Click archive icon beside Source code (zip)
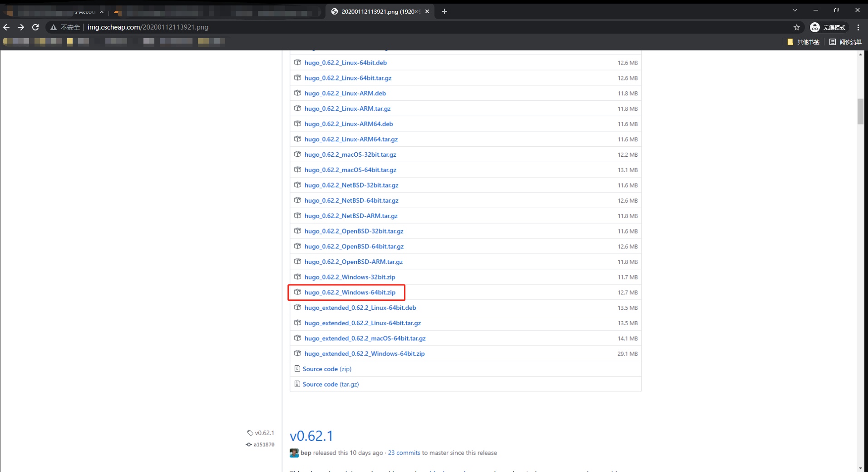The width and height of the screenshot is (868, 472). (297, 368)
